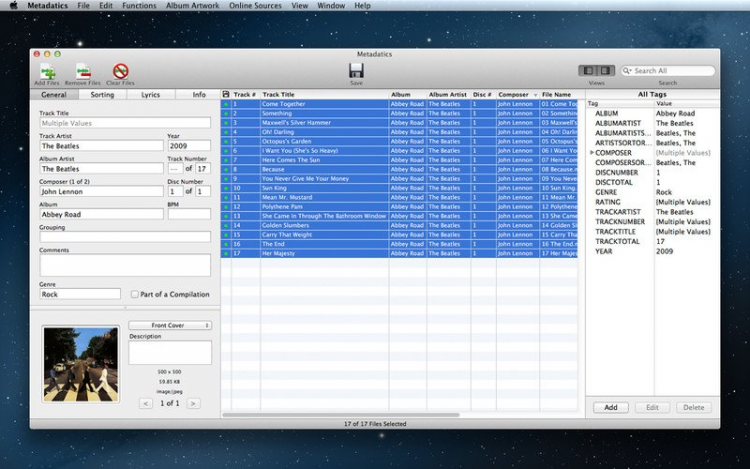
Task: Click the horizontal scrollbar under track list
Action: 340,414
